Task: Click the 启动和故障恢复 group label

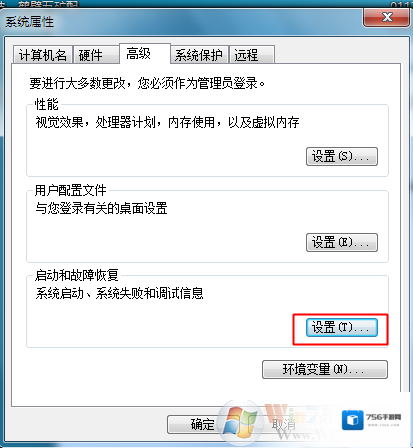Action: 77,275
